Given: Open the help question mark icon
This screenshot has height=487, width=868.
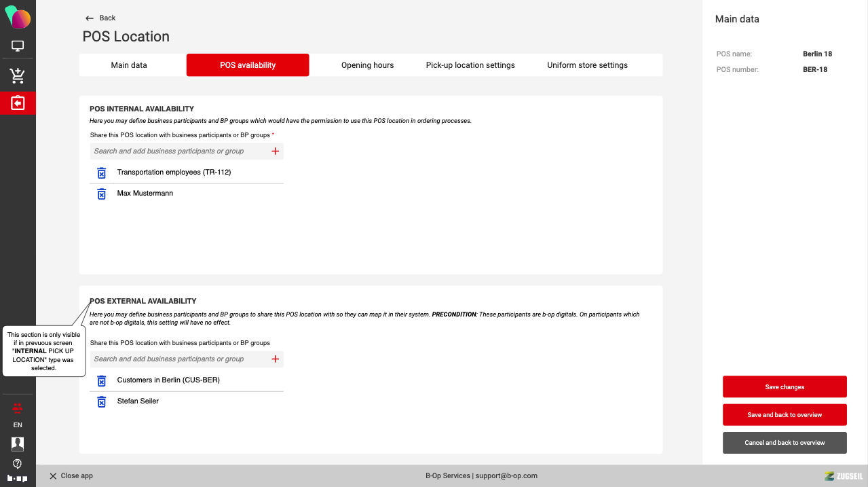Looking at the screenshot, I should [18, 464].
